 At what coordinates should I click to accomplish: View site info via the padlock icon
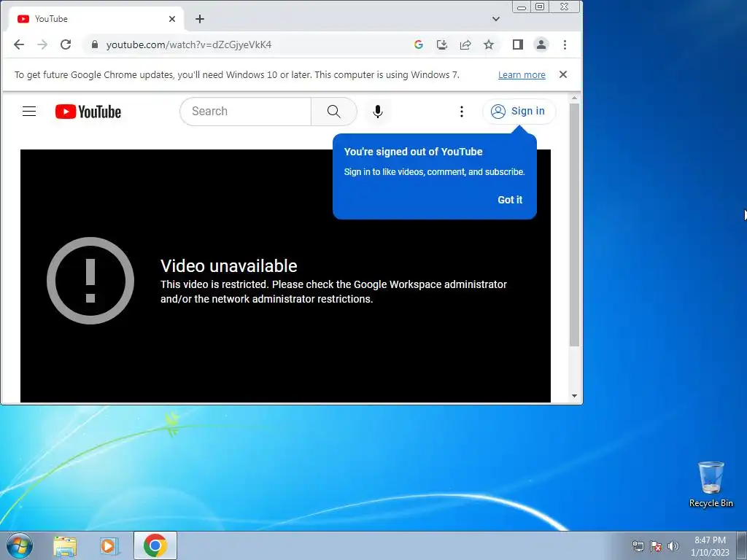coord(95,44)
